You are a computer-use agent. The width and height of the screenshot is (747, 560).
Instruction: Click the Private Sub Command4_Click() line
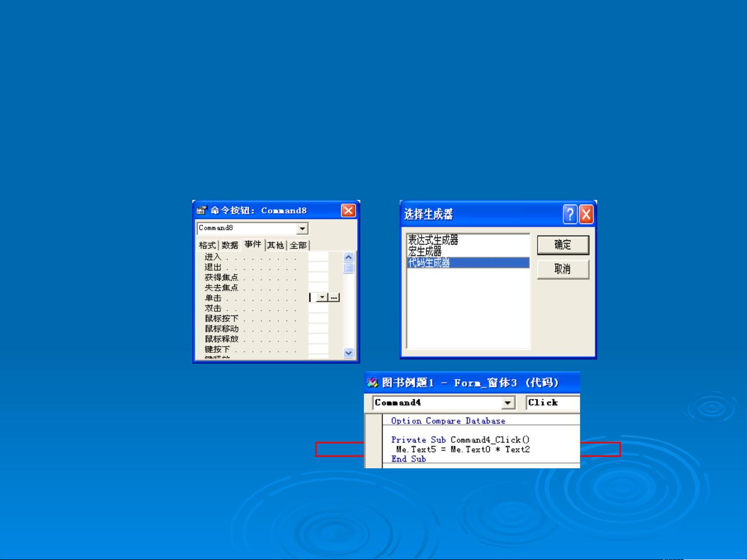pyautogui.click(x=460, y=440)
